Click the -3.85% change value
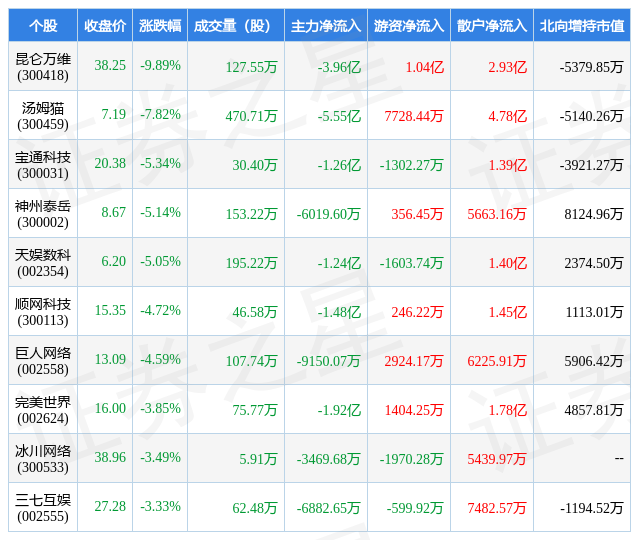Image resolution: width=631 pixels, height=540 pixels. point(161,408)
